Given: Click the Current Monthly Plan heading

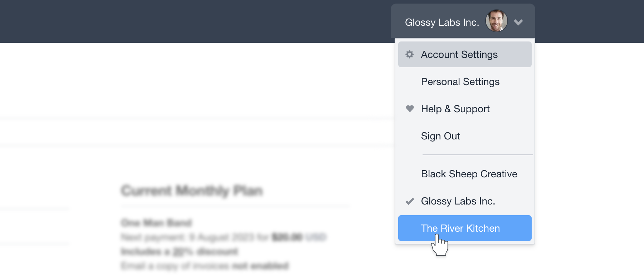Looking at the screenshot, I should (x=192, y=191).
